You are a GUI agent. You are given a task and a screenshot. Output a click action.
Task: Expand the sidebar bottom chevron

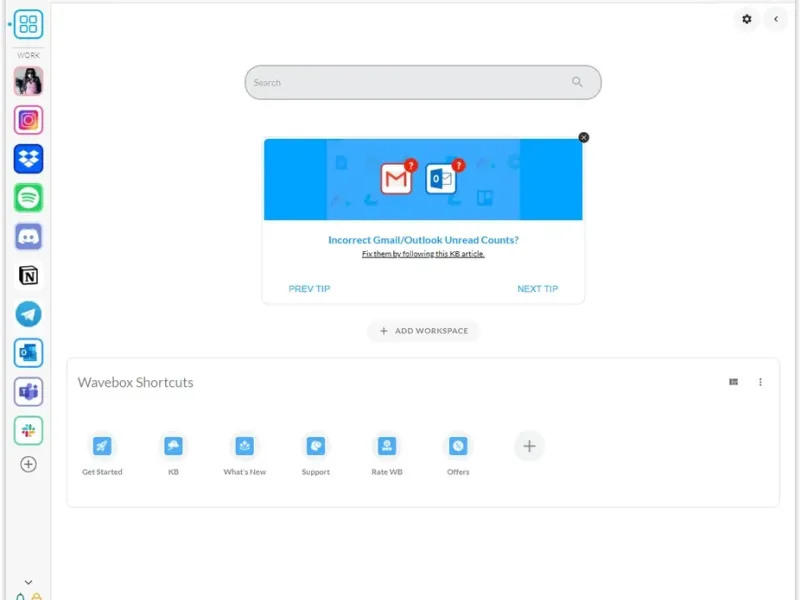point(29,582)
